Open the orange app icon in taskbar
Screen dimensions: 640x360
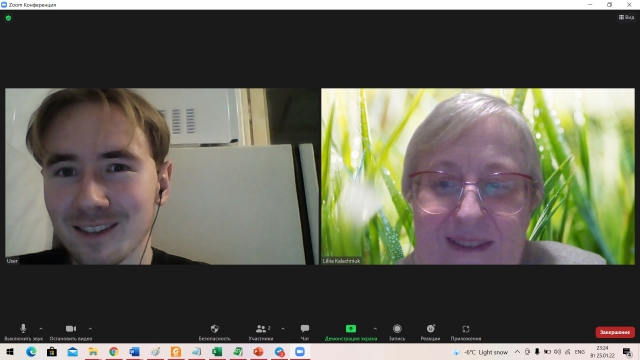(176, 352)
